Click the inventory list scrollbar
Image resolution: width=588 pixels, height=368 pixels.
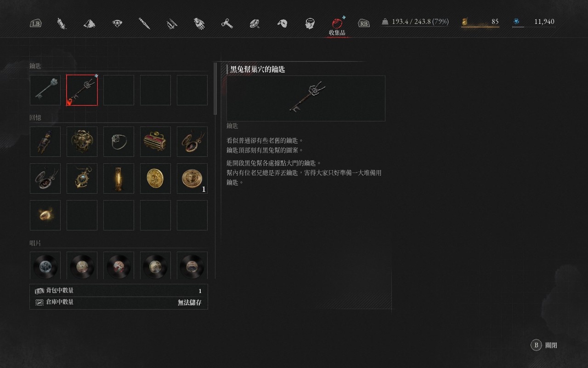(x=215, y=89)
